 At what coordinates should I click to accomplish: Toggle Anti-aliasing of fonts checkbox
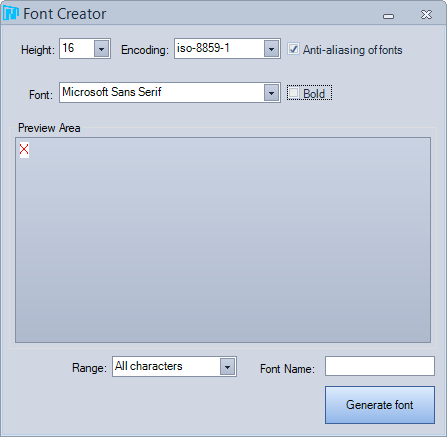click(293, 49)
